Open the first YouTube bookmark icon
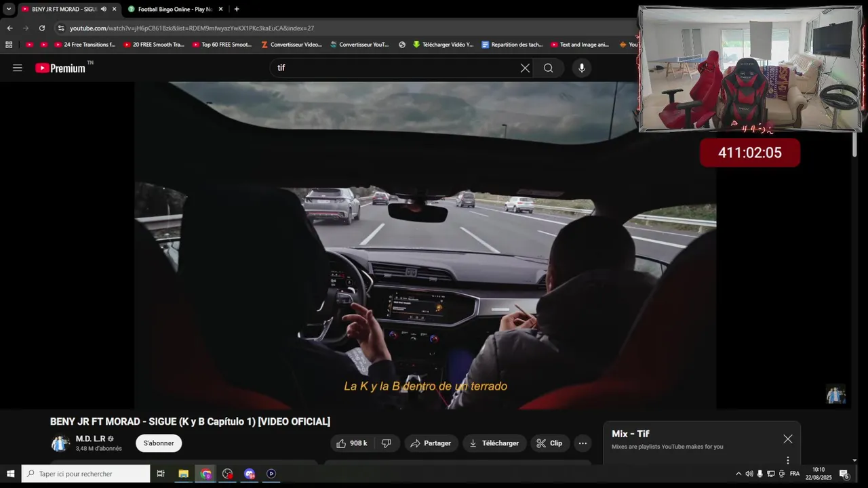The height and width of the screenshot is (488, 868). [29, 45]
